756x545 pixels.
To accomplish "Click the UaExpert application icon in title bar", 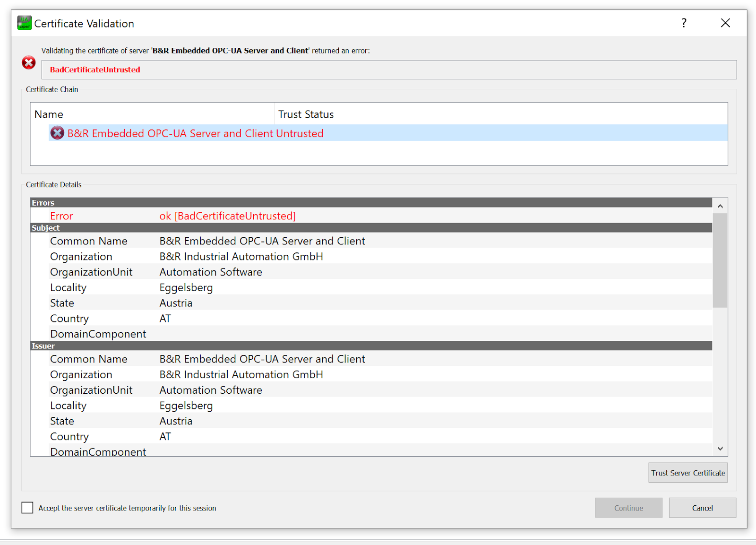I will click(24, 23).
